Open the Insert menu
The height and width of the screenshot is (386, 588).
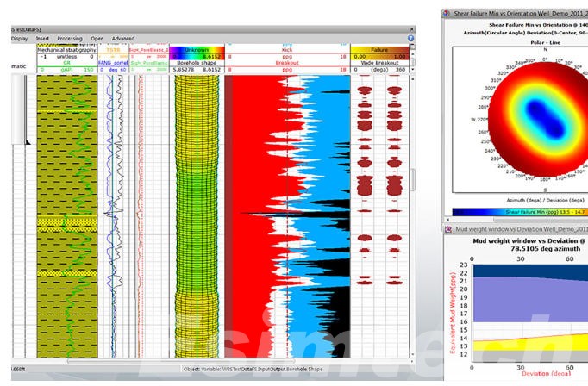pos(43,39)
